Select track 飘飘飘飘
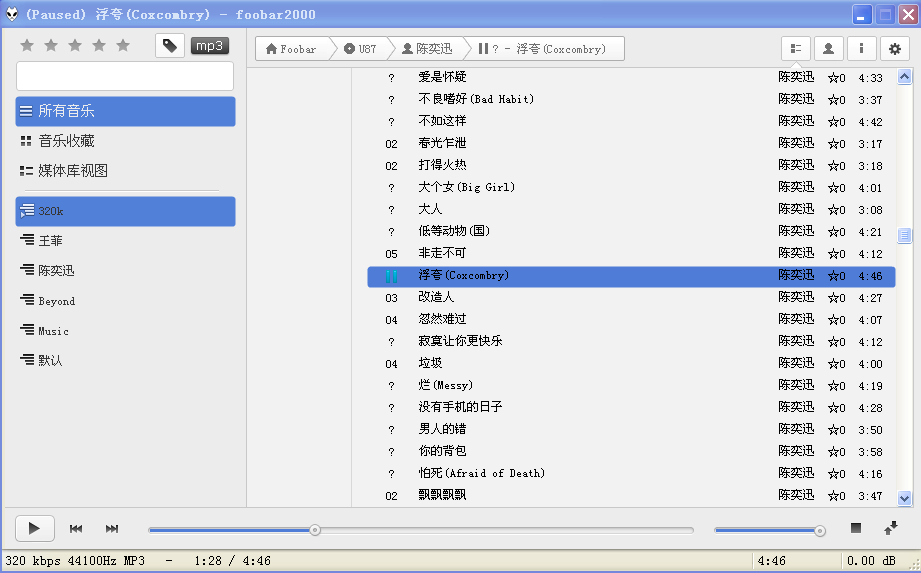 coord(631,496)
